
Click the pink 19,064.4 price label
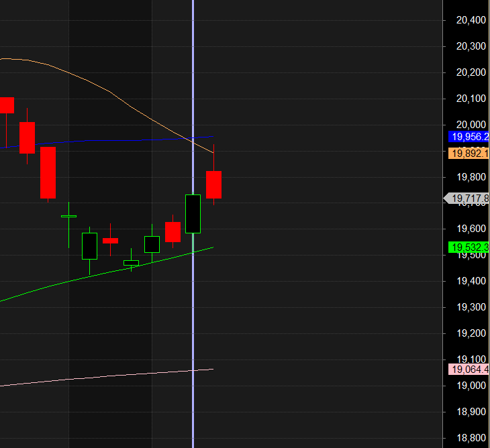click(x=469, y=370)
